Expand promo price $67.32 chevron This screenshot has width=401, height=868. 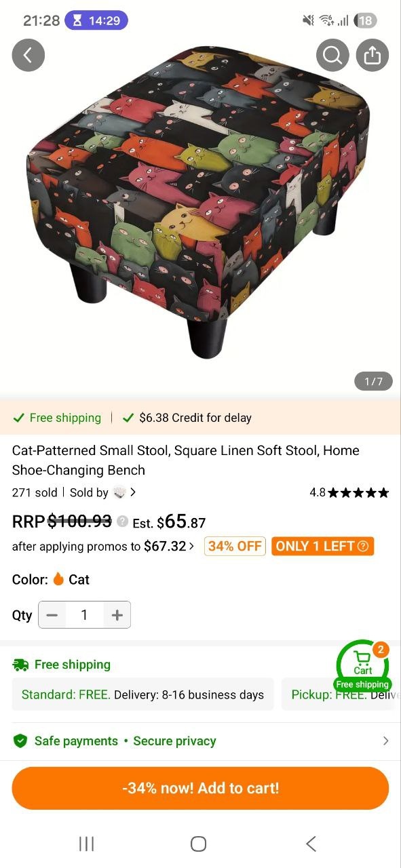192,546
